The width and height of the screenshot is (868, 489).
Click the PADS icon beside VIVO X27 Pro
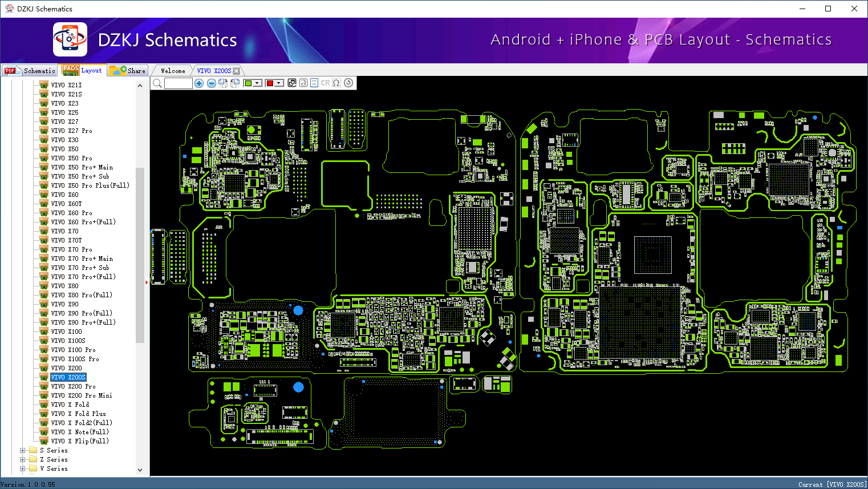point(44,131)
